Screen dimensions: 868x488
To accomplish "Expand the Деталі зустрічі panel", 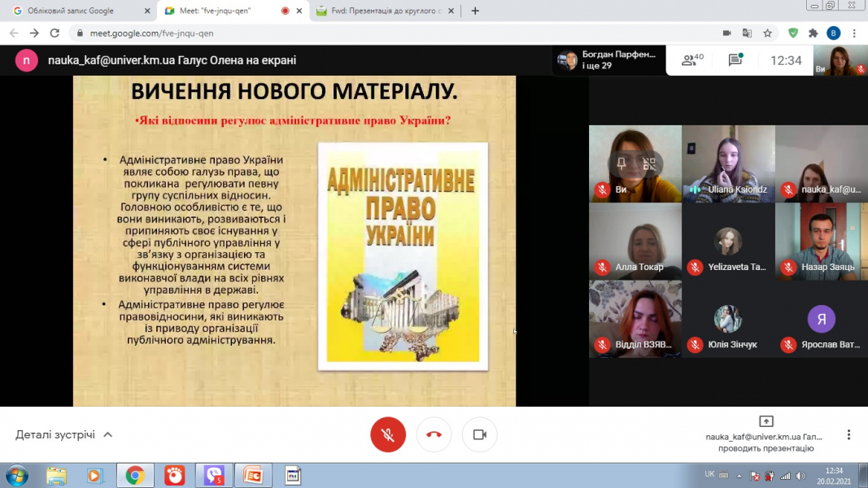I will coord(63,435).
